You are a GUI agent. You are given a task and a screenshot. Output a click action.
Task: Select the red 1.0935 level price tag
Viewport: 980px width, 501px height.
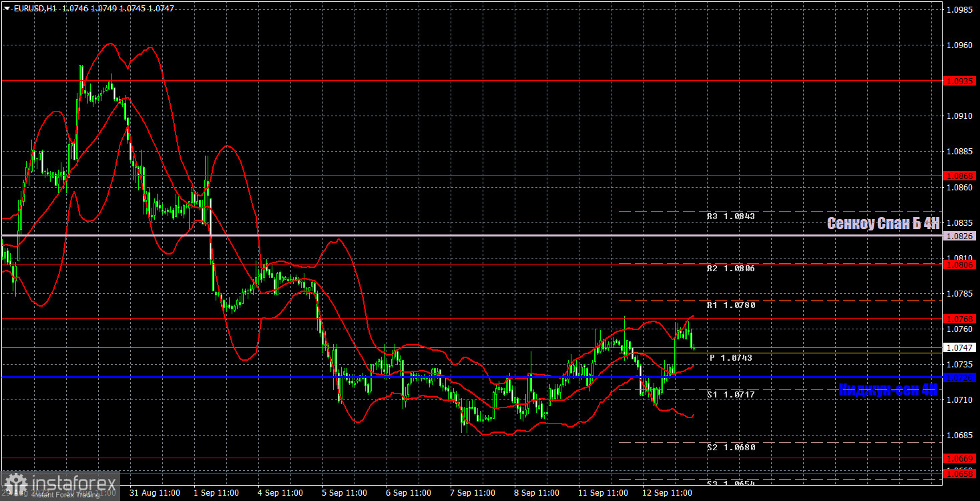[961, 81]
